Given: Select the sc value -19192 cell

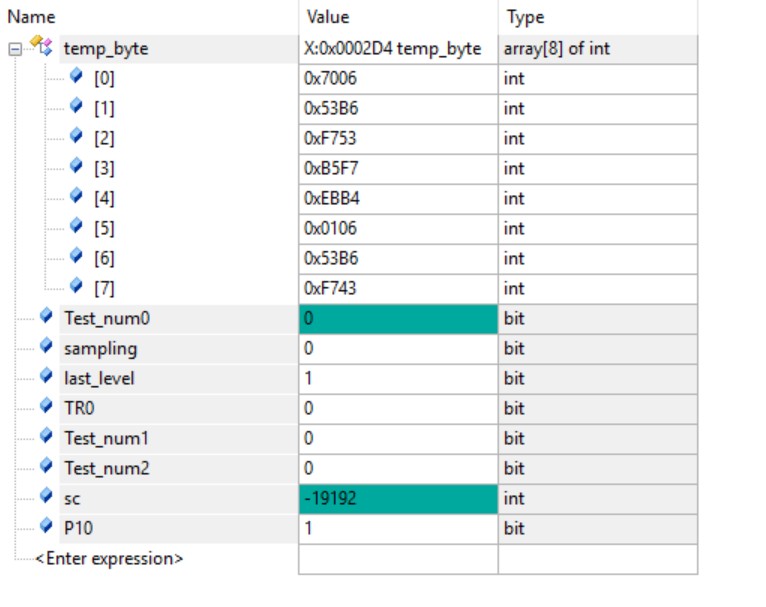Looking at the screenshot, I should point(398,499).
